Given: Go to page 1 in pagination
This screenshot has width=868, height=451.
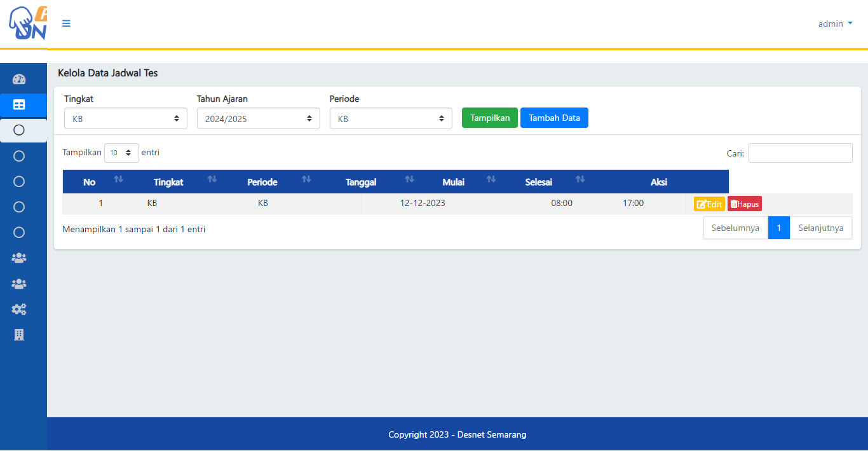Looking at the screenshot, I should 778,228.
